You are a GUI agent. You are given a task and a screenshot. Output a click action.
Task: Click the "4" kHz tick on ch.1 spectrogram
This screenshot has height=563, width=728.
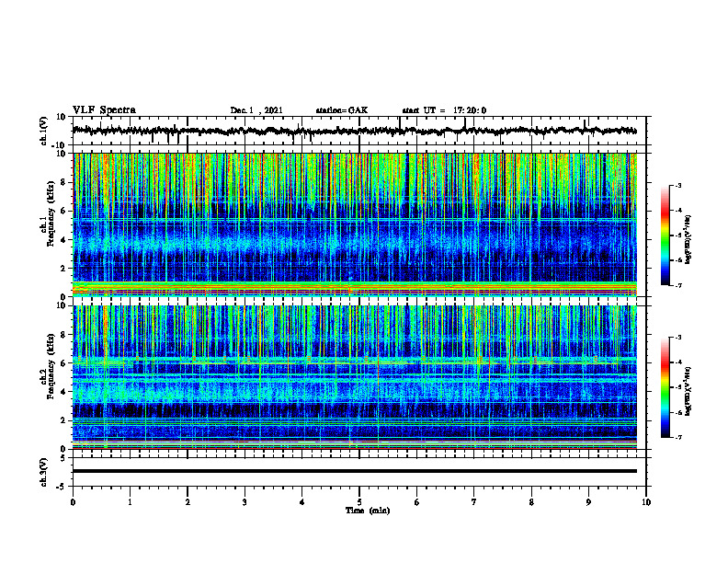click(x=63, y=240)
